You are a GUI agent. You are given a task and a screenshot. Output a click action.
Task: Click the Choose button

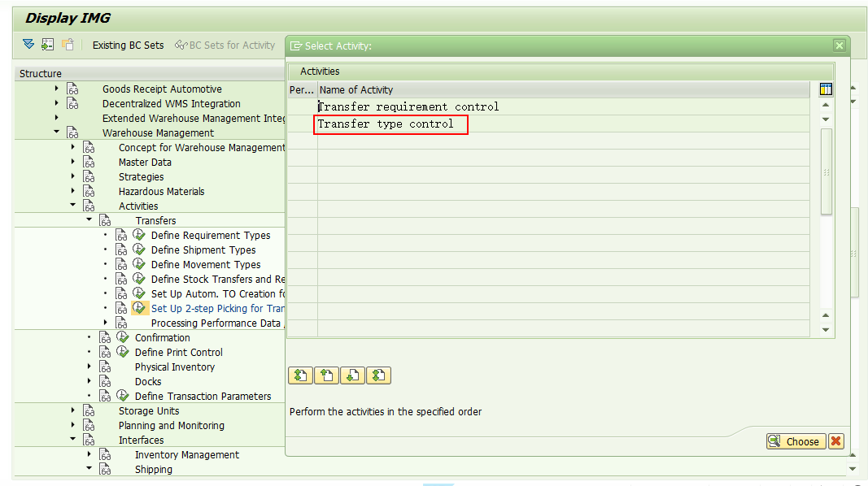click(796, 441)
